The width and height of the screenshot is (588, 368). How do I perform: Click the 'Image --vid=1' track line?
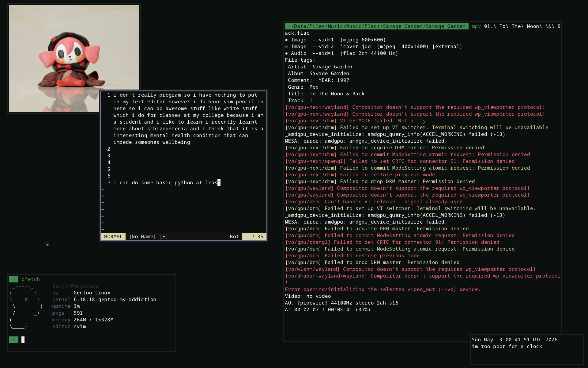[335, 40]
